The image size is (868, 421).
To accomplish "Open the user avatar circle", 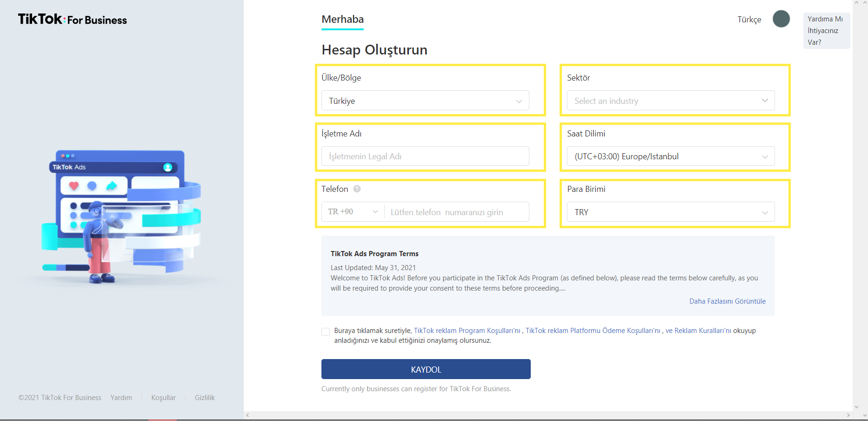I will (x=781, y=19).
